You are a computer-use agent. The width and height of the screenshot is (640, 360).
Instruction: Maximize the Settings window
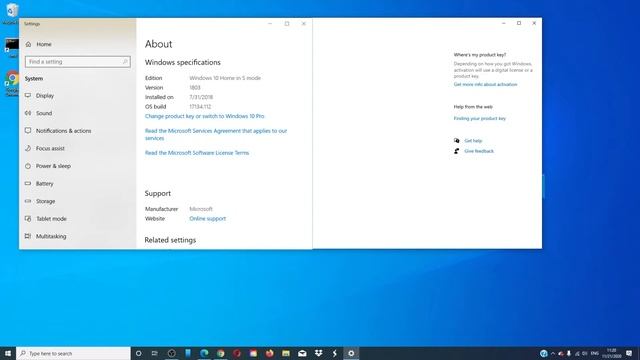pyautogui.click(x=287, y=24)
